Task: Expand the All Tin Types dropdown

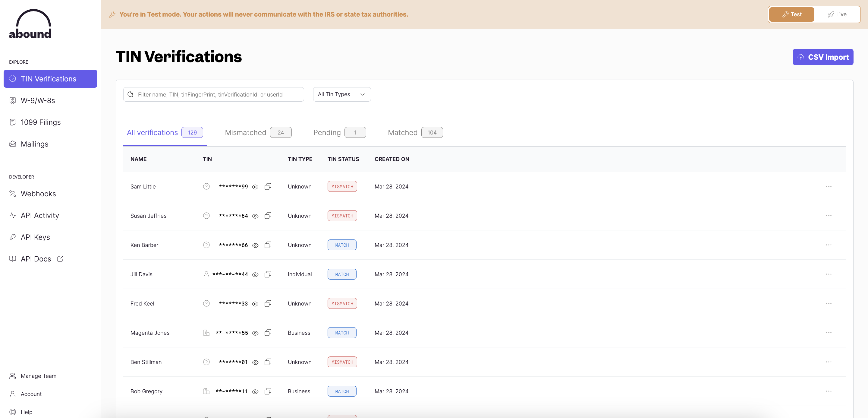Action: [341, 94]
